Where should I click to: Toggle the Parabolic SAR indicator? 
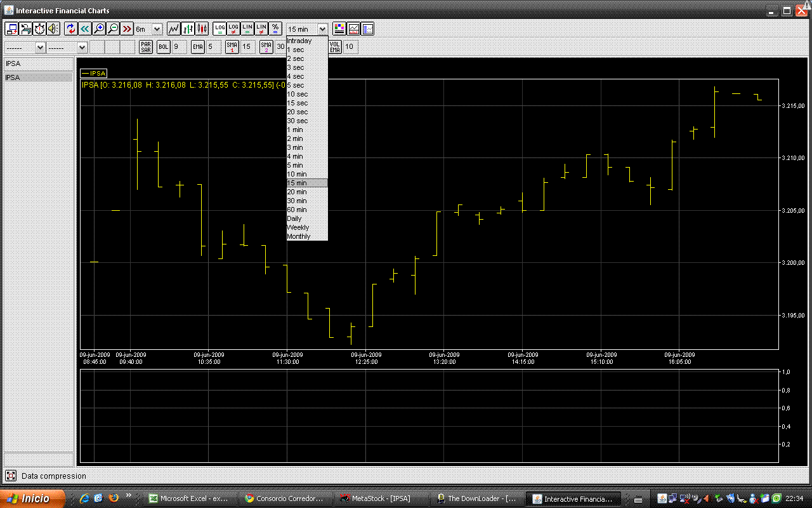(x=146, y=46)
